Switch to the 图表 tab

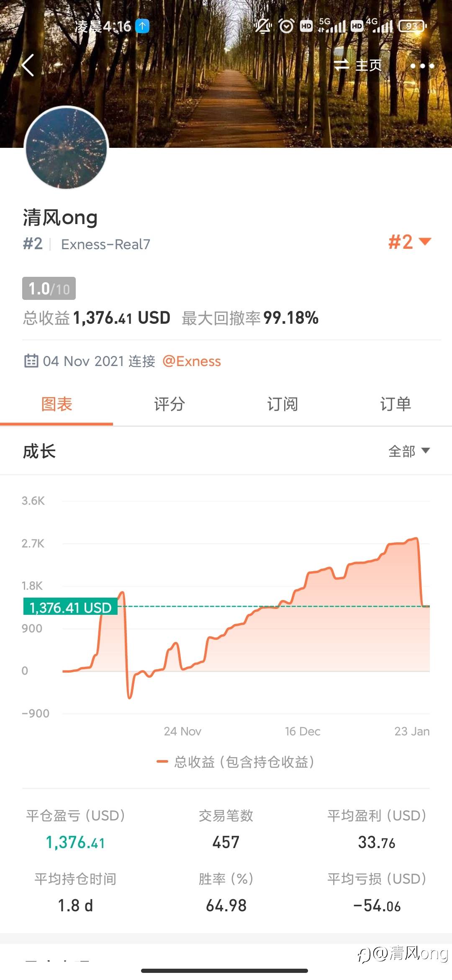(56, 404)
